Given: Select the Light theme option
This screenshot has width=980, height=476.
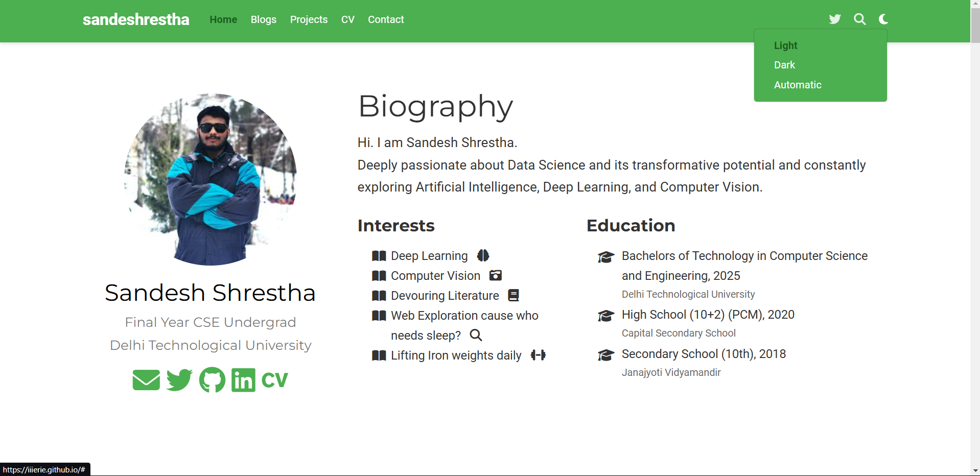Looking at the screenshot, I should point(785,45).
